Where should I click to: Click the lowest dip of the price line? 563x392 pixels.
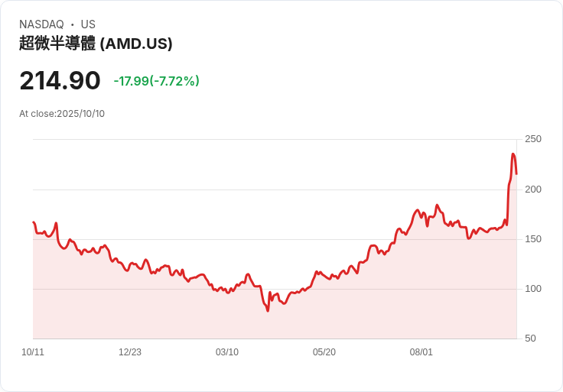coord(268,311)
